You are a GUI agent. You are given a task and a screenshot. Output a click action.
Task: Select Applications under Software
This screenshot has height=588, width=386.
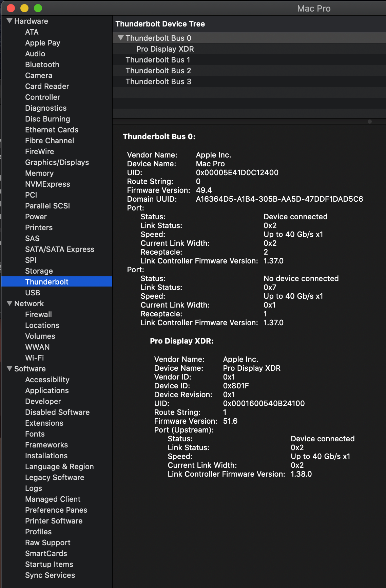click(47, 390)
